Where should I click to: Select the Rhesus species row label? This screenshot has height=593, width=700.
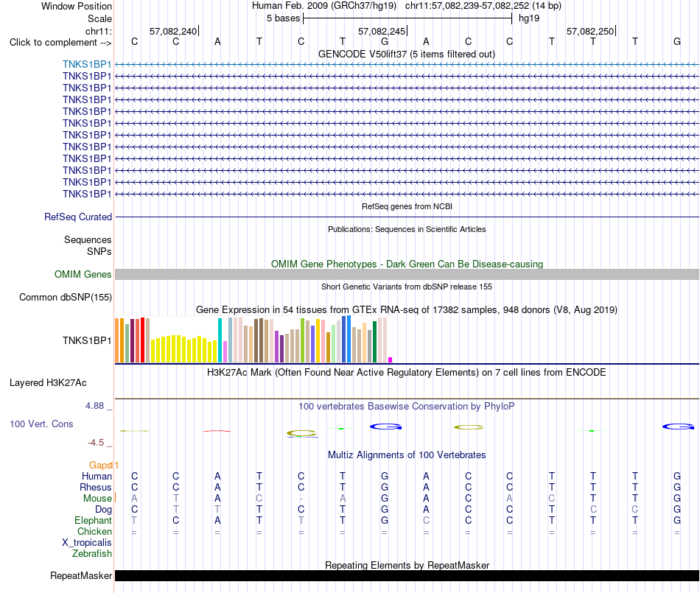point(96,487)
